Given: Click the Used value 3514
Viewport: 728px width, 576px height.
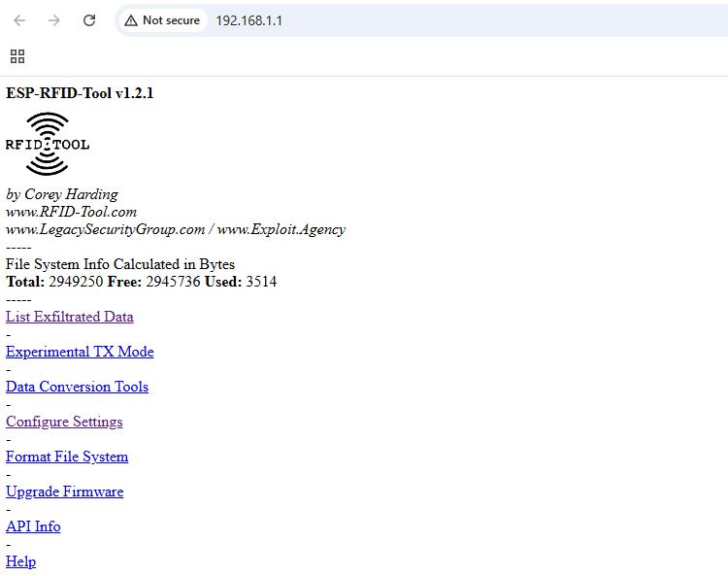Looking at the screenshot, I should 261,282.
